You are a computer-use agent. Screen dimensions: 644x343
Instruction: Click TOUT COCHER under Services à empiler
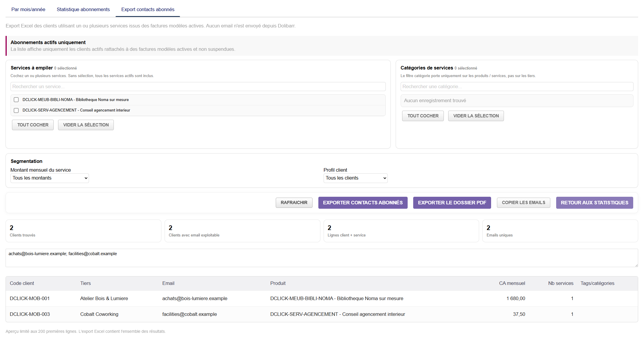pyautogui.click(x=33, y=125)
